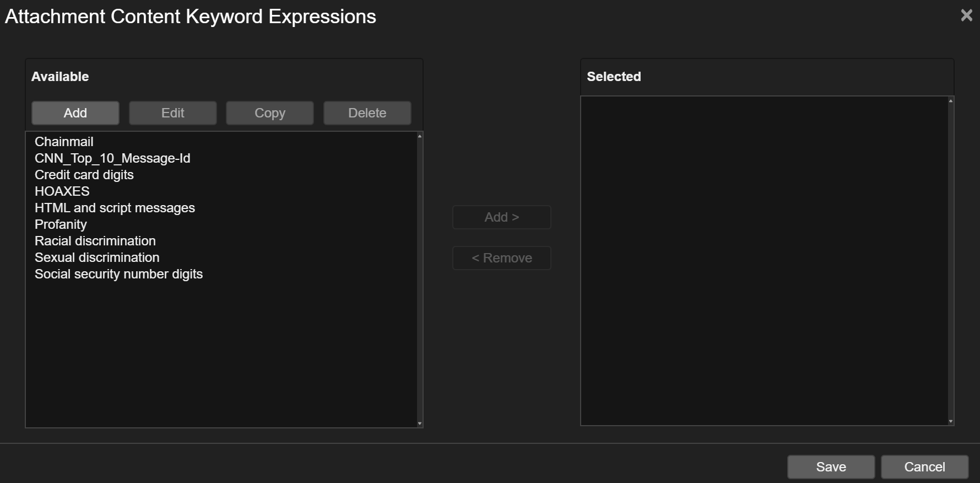Select the HOAXES expression
Screen dimensions: 980x483
point(62,191)
